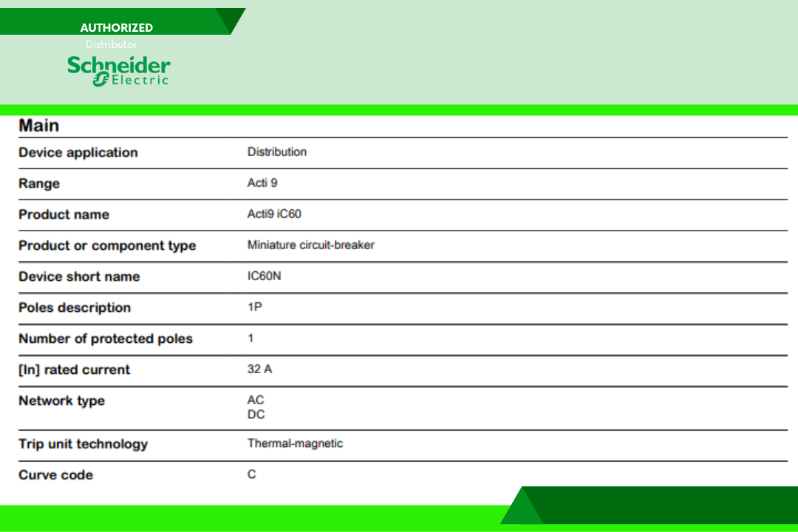Click the 'Device short name' label
Screen dimensions: 798x532
click(79, 277)
